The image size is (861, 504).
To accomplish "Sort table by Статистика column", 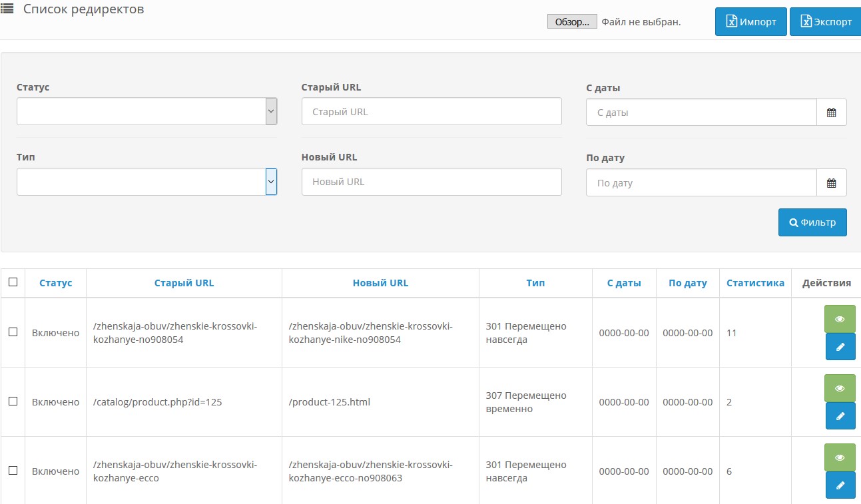I will tap(755, 283).
